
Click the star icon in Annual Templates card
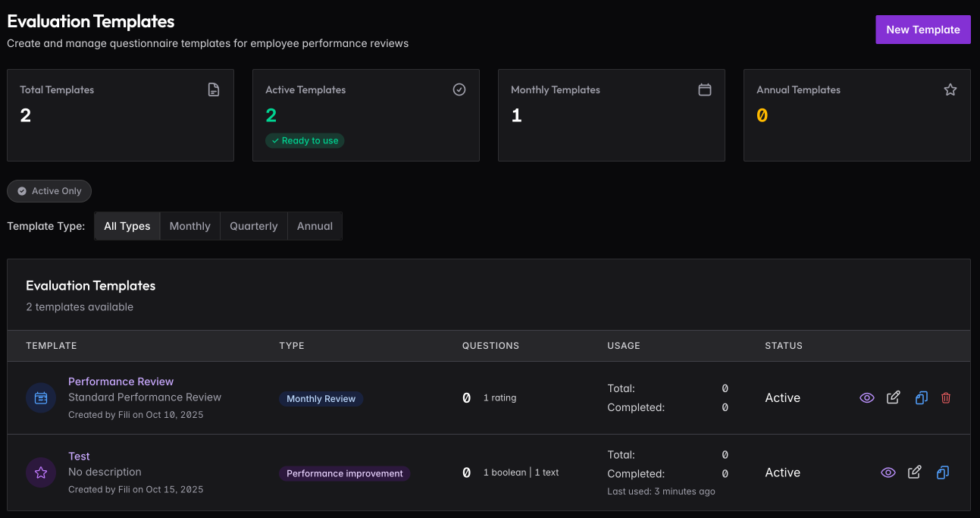950,89
